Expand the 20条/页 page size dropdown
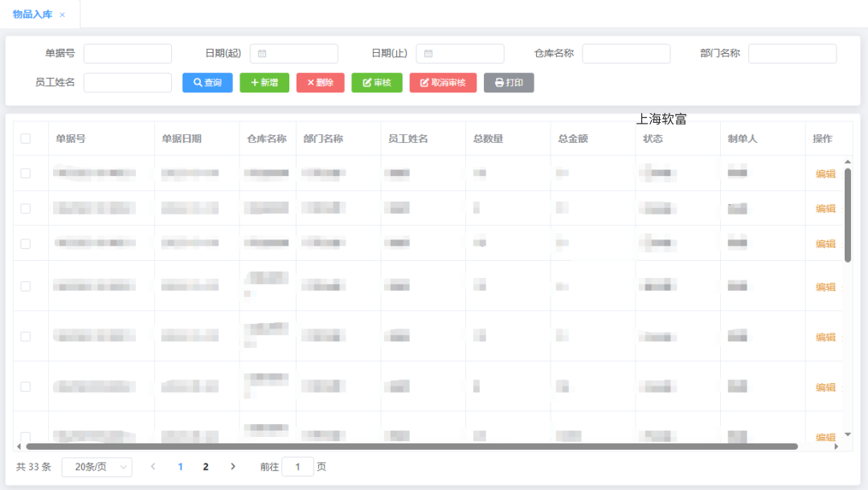The image size is (868, 490). [97, 467]
